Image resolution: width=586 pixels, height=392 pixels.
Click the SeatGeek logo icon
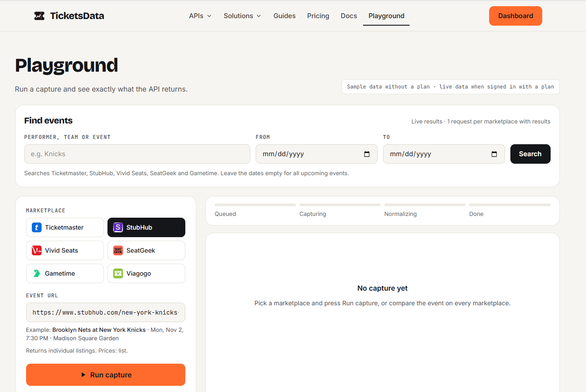pyautogui.click(x=118, y=250)
